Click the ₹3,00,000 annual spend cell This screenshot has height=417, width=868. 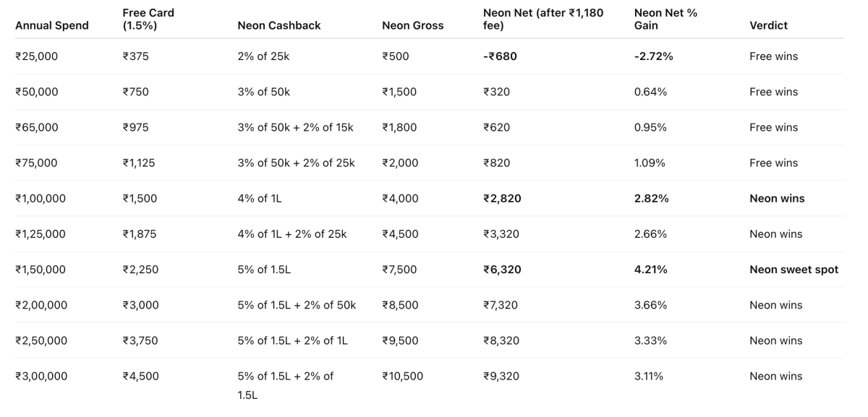[x=41, y=376]
